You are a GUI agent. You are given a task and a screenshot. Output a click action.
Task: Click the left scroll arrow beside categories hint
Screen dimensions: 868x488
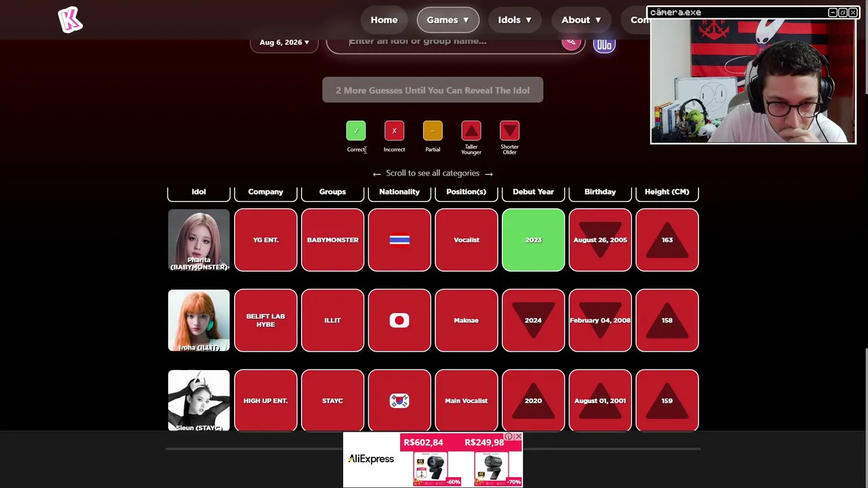tap(377, 174)
